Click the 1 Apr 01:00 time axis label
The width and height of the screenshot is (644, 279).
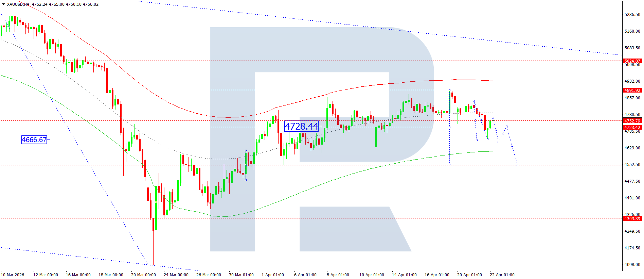pyautogui.click(x=273, y=275)
